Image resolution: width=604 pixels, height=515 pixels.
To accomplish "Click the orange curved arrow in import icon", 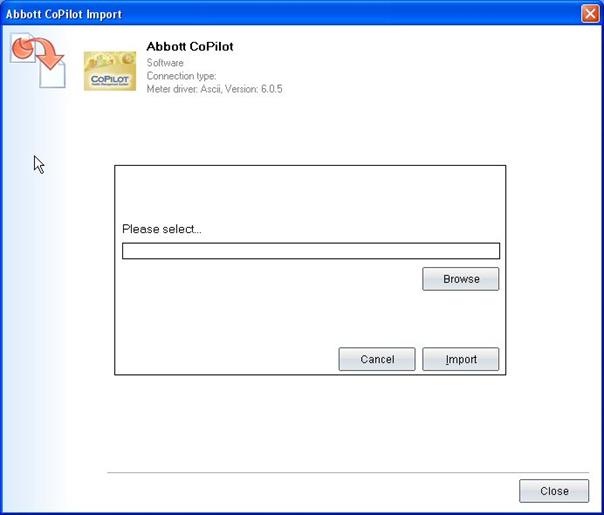I will [28, 49].
